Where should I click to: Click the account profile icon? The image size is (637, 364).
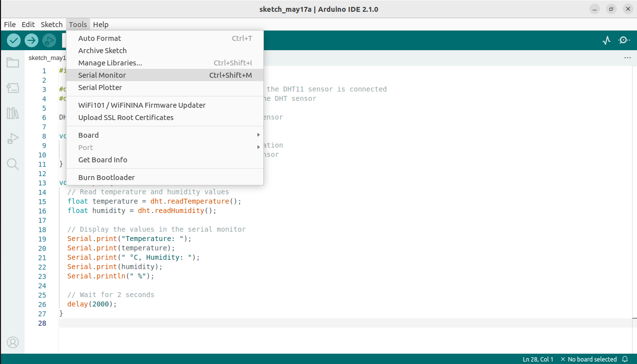point(13,342)
